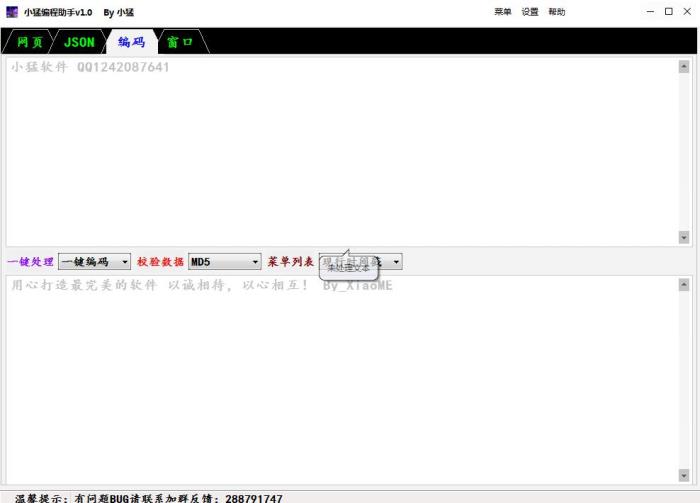
Task: Click the status bar tip with 288791747
Action: [148, 498]
